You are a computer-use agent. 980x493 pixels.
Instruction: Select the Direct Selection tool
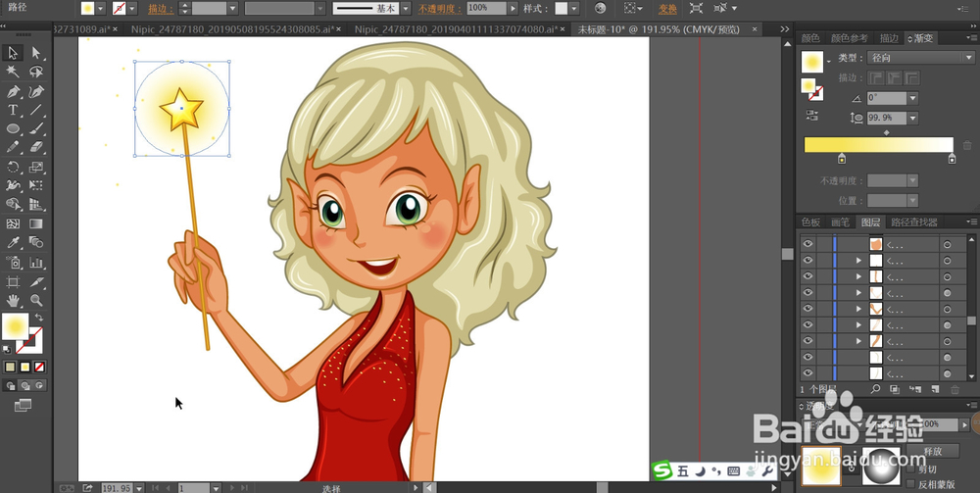click(x=36, y=53)
